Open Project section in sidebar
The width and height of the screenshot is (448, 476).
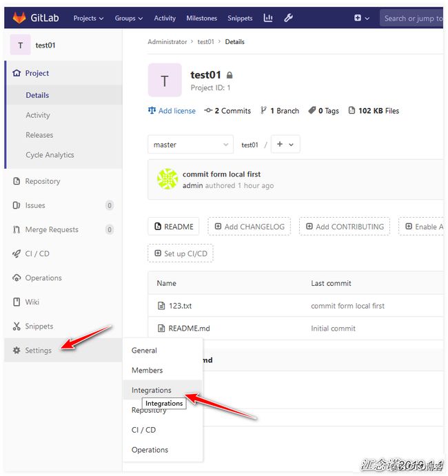[x=64, y=73]
